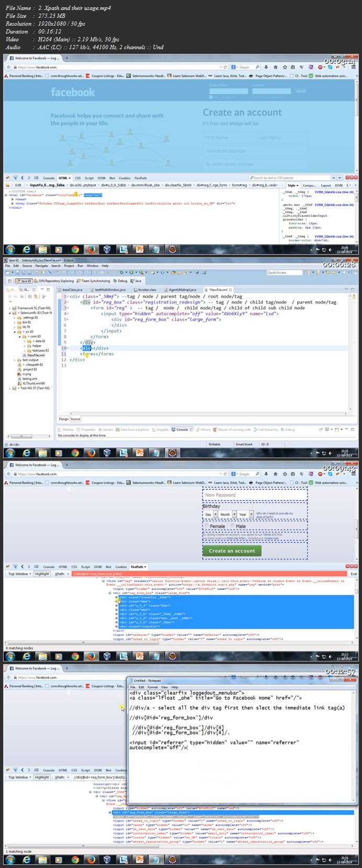Click the Your email address field

pos(254,151)
